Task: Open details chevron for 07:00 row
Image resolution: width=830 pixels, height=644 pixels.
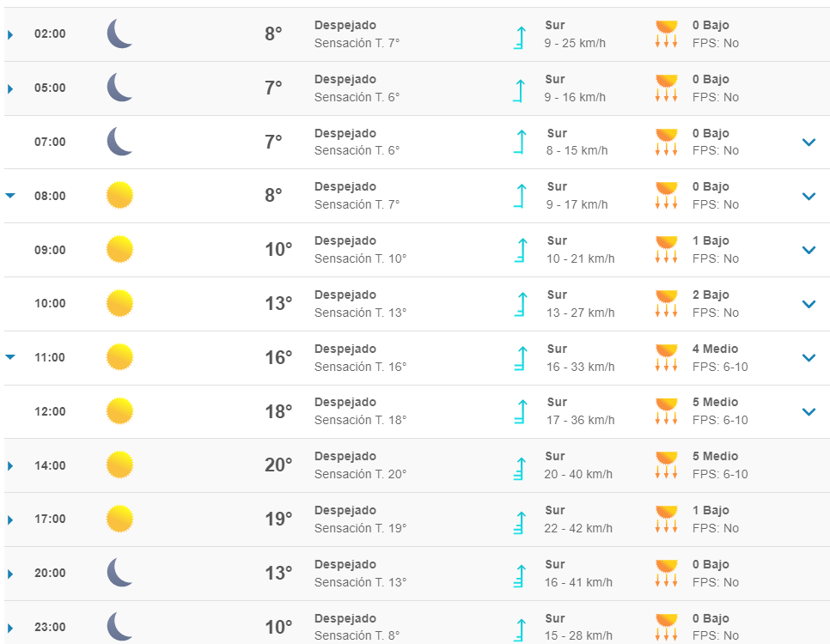Action: 809,143
